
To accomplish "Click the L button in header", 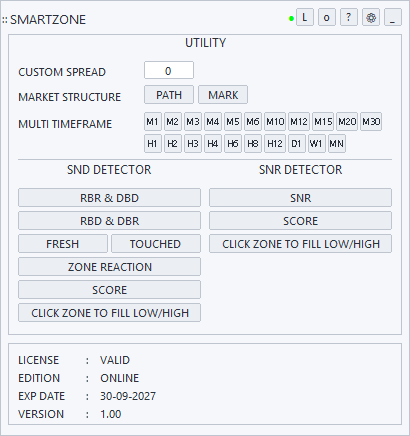I will (x=305, y=17).
